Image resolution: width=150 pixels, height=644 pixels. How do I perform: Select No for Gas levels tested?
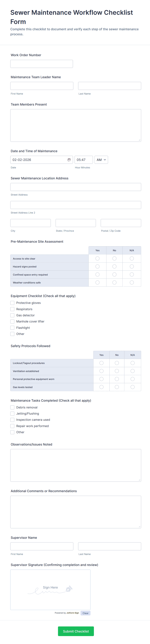click(x=117, y=387)
